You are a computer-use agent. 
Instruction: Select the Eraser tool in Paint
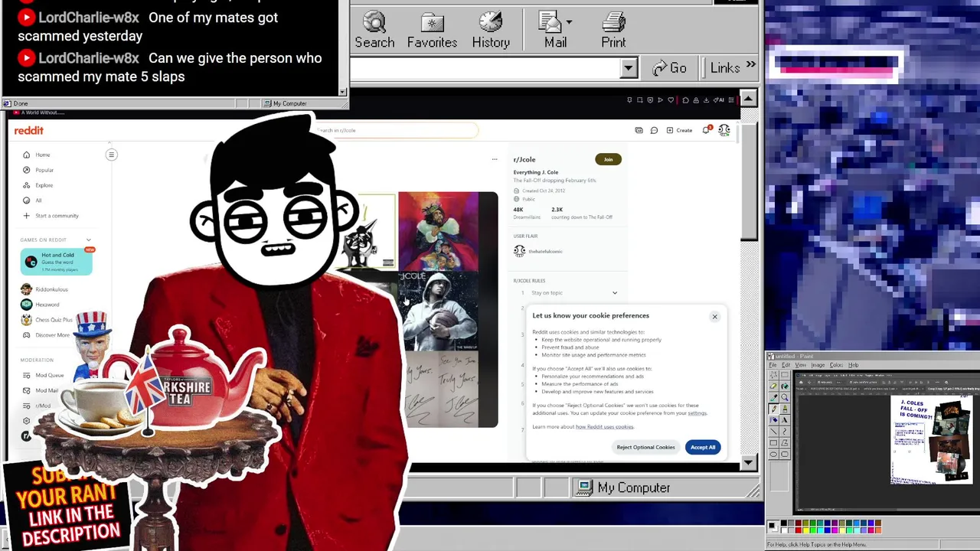coord(773,386)
